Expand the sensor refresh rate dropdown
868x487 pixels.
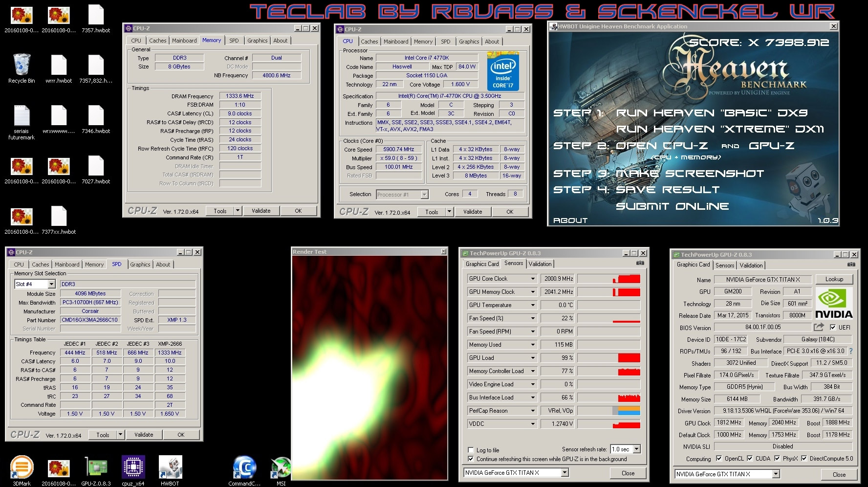tap(636, 449)
